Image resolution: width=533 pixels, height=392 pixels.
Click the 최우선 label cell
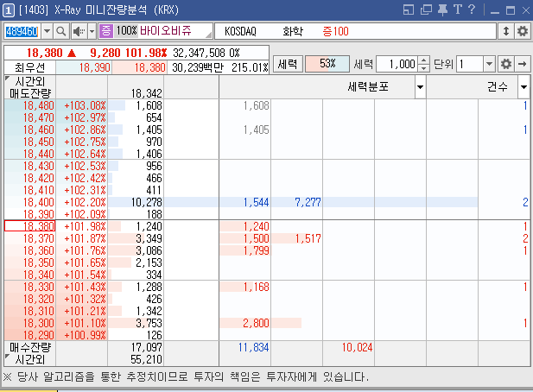(30, 67)
